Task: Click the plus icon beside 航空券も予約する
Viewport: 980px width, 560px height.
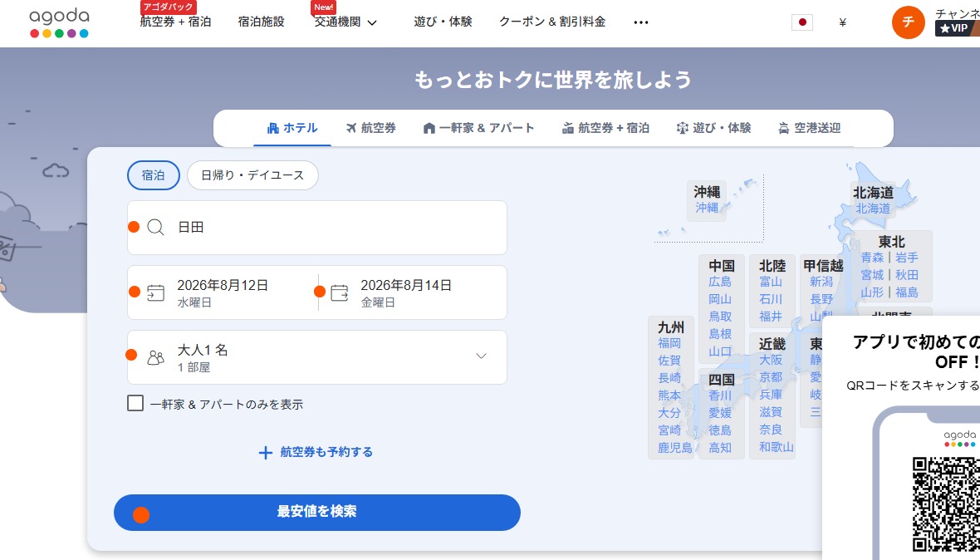Action: coord(266,453)
